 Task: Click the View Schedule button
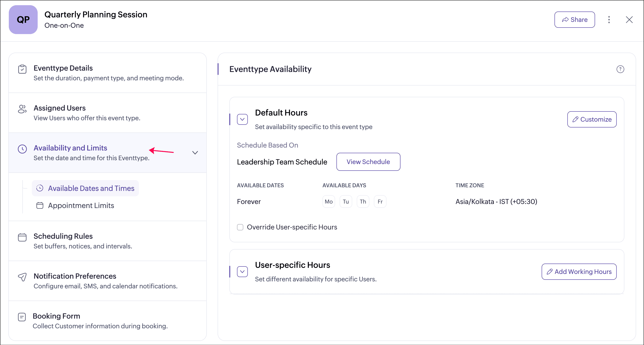368,162
